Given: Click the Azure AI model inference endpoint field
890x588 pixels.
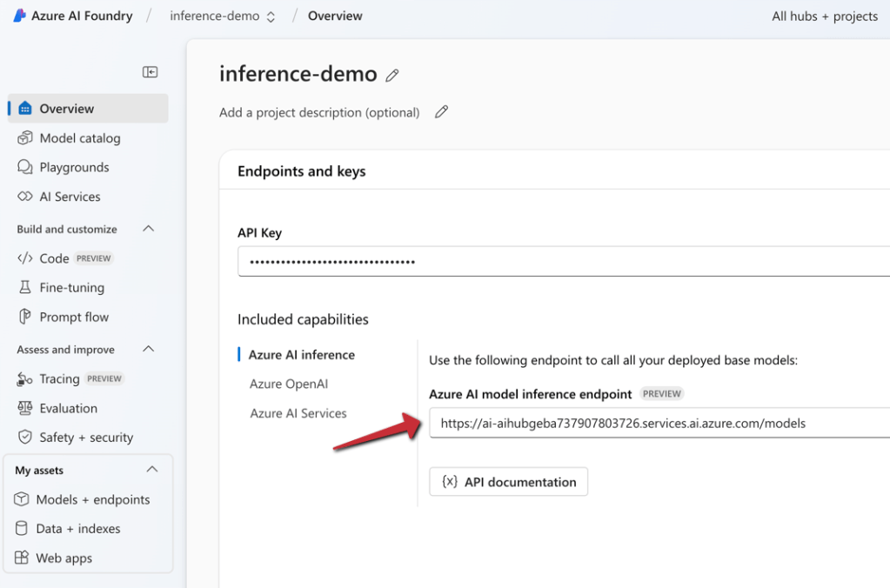Looking at the screenshot, I should pos(658,424).
